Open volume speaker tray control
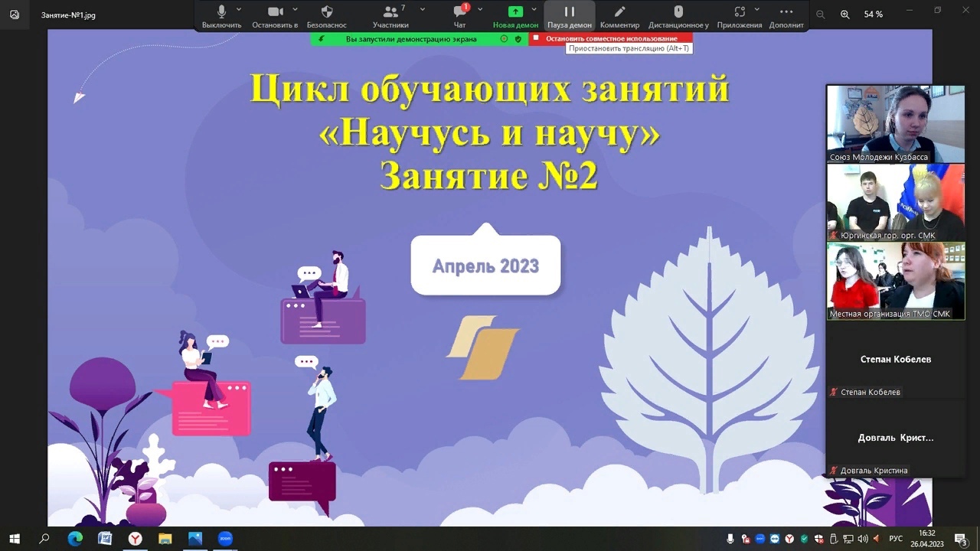The height and width of the screenshot is (551, 980). (863, 539)
